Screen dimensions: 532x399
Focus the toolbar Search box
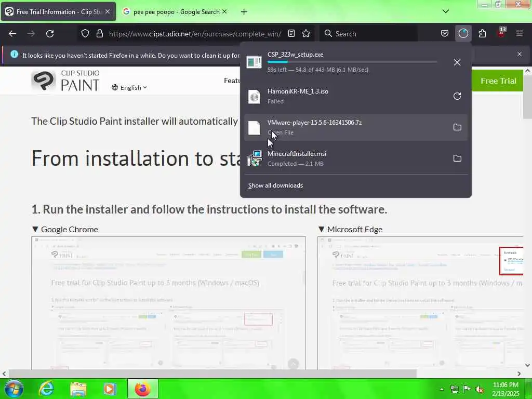[x=368, y=34]
